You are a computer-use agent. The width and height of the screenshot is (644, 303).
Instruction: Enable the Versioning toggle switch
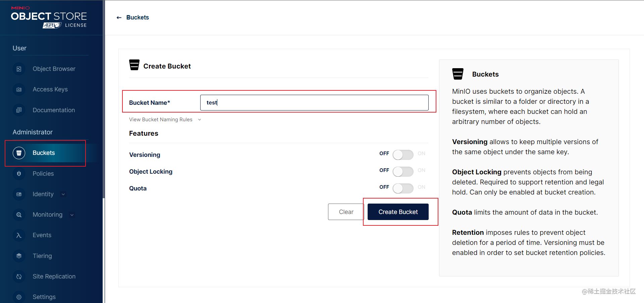403,155
